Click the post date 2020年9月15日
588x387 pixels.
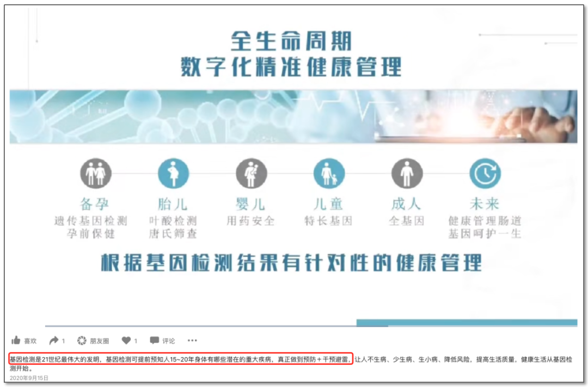[29, 378]
